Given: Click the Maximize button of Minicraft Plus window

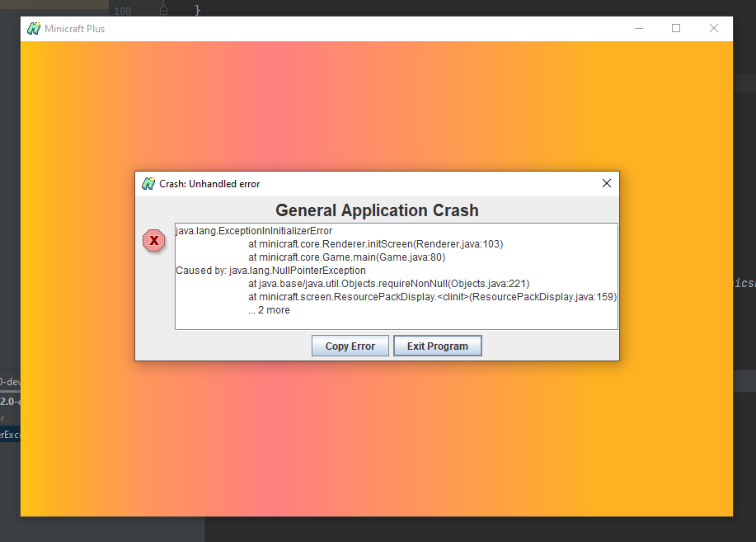Looking at the screenshot, I should pos(676,28).
